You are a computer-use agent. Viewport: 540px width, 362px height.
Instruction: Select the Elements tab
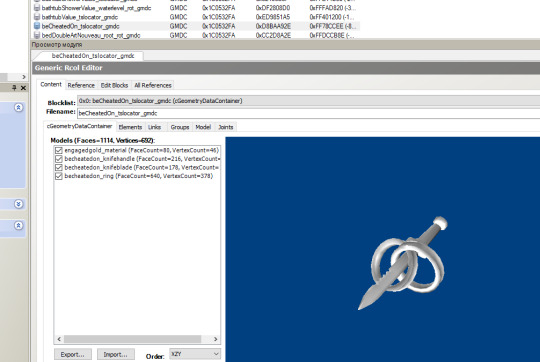130,127
